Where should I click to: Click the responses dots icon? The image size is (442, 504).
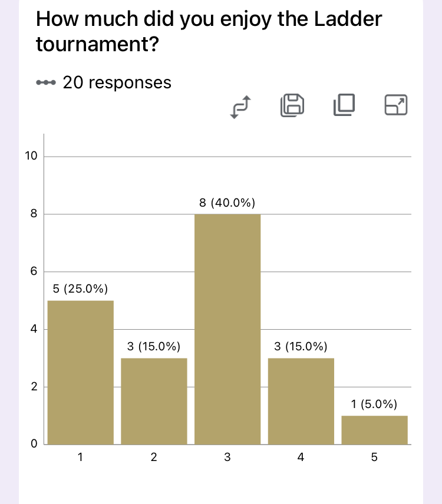coord(46,82)
